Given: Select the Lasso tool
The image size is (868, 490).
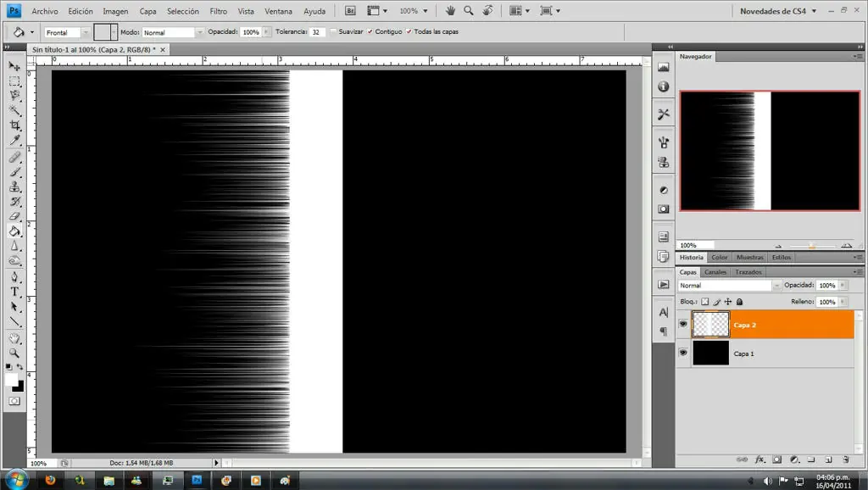Looking at the screenshot, I should (x=14, y=96).
